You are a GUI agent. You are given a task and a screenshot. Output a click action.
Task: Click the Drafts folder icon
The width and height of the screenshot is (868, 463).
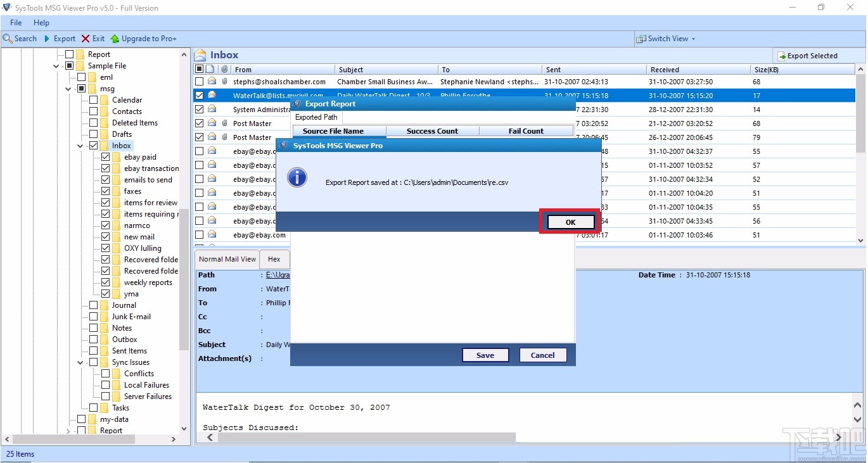click(x=105, y=134)
